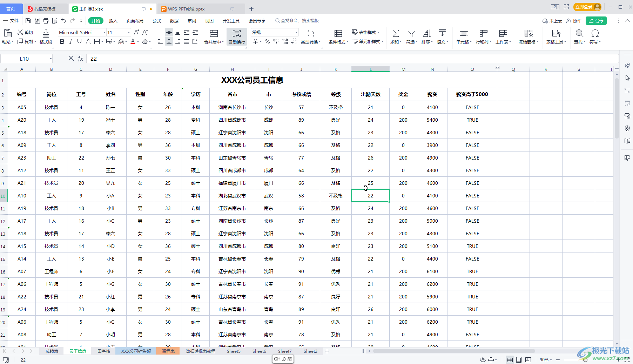Image resolution: width=633 pixels, height=364 pixels.
Task: Click the Conditional Formatting icon
Action: click(x=338, y=33)
